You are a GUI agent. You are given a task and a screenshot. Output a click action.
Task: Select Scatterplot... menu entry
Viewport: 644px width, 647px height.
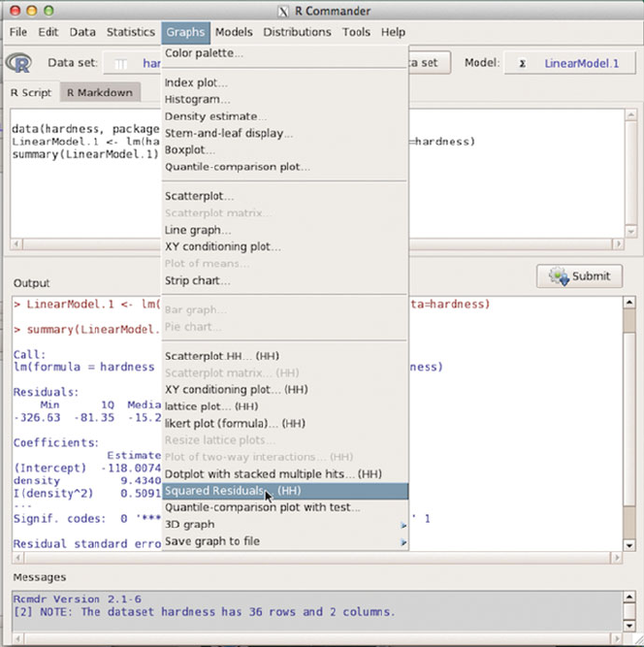(x=285, y=196)
